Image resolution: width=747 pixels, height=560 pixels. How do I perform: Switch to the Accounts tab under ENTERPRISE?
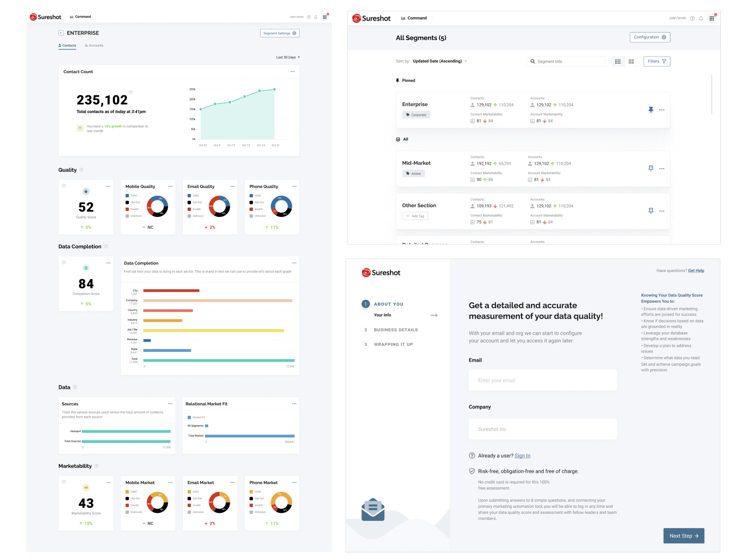(x=94, y=45)
